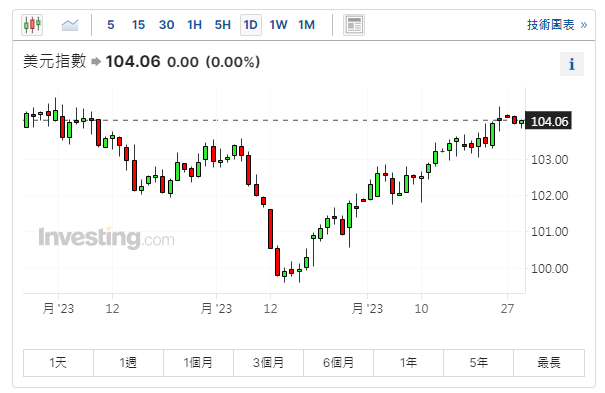Set chart range to 3個月

pos(269,363)
